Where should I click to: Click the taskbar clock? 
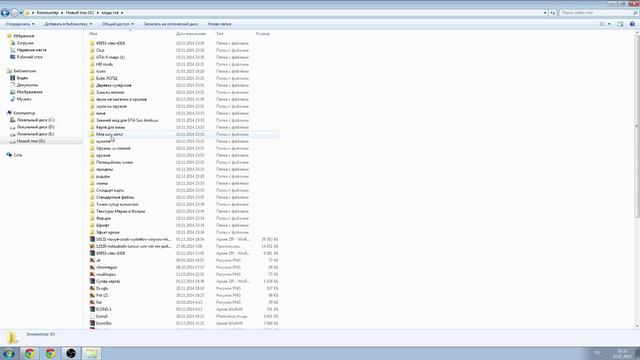tap(622, 353)
